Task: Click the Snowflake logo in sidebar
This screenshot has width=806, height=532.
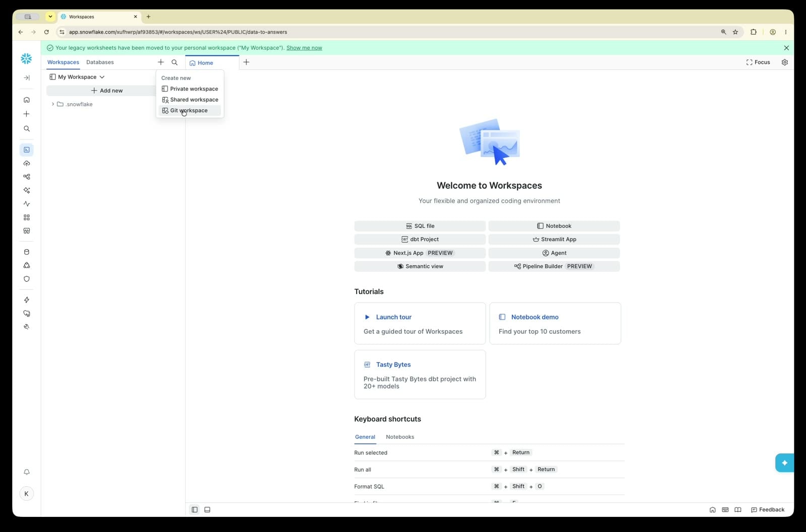Action: 26,59
